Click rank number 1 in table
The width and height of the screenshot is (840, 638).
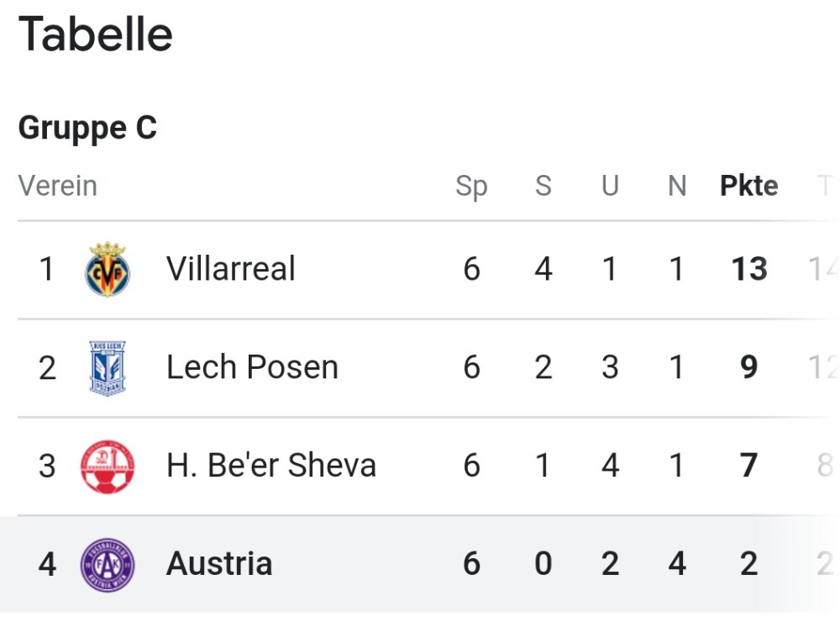(47, 270)
